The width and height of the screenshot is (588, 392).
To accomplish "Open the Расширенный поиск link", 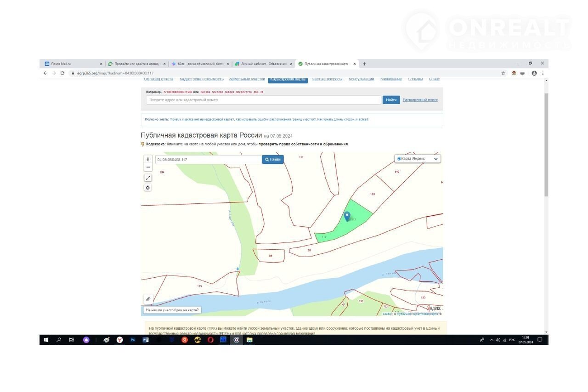I will coord(420,100).
